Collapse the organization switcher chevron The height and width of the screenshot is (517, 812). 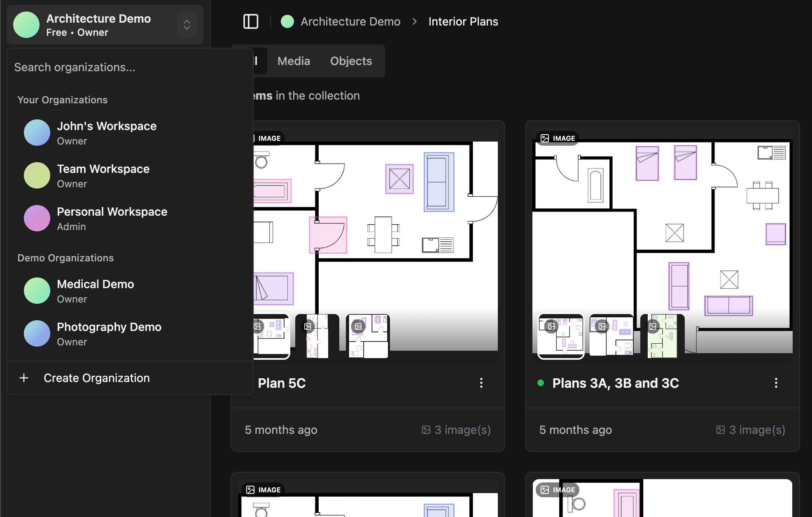187,25
